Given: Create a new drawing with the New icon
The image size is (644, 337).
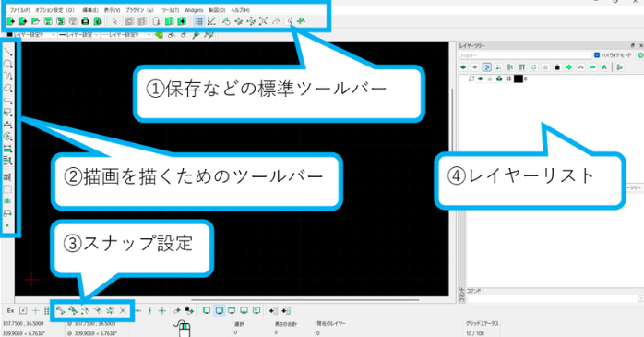Looking at the screenshot, I should (11, 21).
